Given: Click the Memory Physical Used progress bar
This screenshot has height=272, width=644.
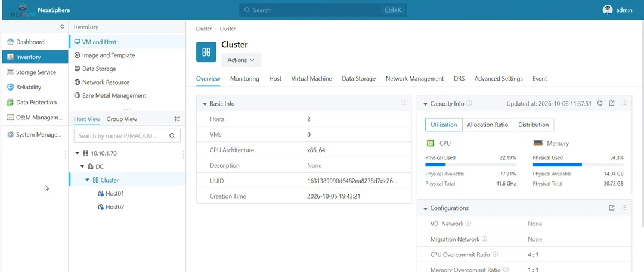Looking at the screenshot, I should pyautogui.click(x=578, y=165).
